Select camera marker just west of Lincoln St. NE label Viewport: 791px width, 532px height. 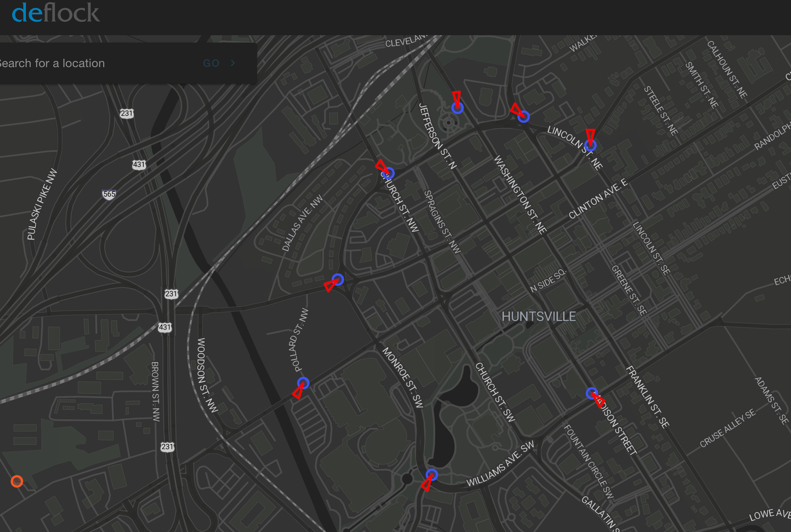click(524, 117)
